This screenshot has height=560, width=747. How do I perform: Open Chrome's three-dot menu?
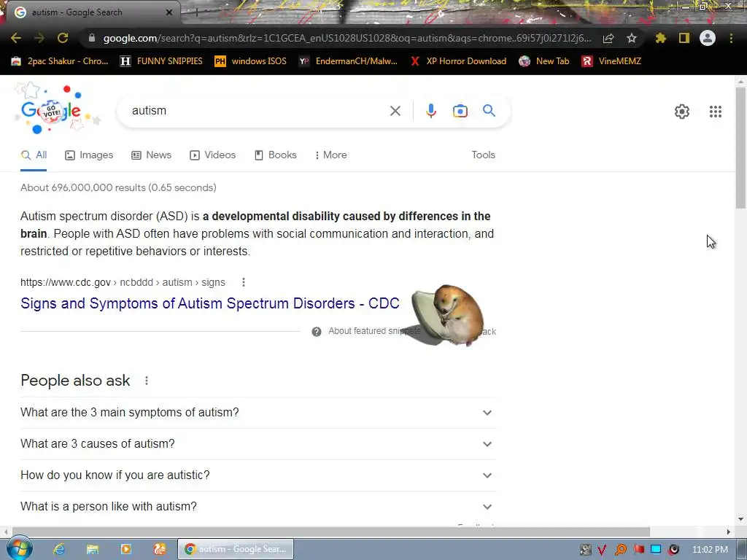pyautogui.click(x=731, y=38)
